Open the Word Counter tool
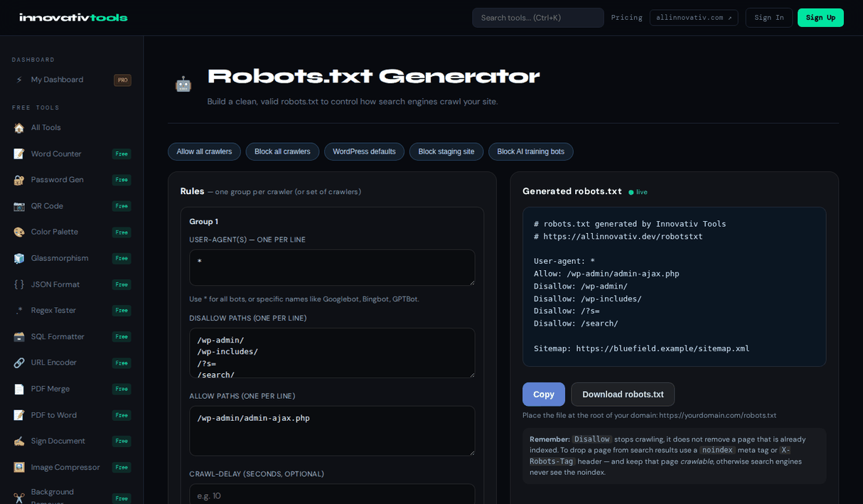This screenshot has width=863, height=504. tap(72, 154)
